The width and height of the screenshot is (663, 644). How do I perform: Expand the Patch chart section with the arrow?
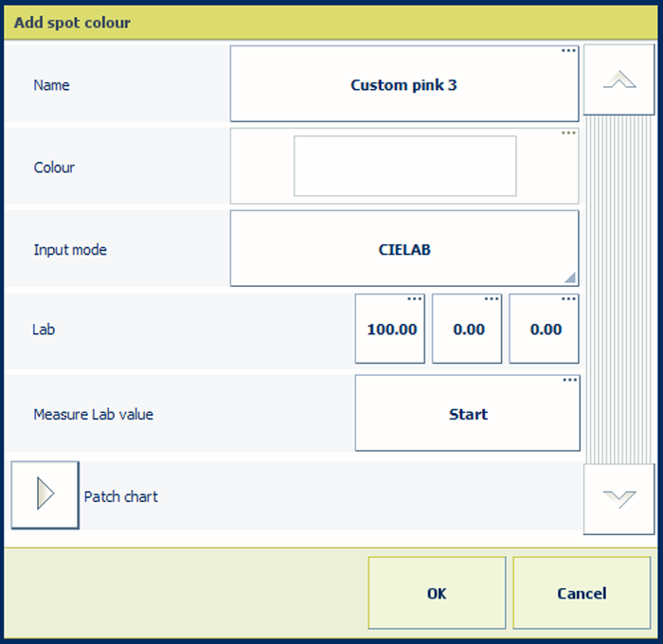(x=45, y=494)
